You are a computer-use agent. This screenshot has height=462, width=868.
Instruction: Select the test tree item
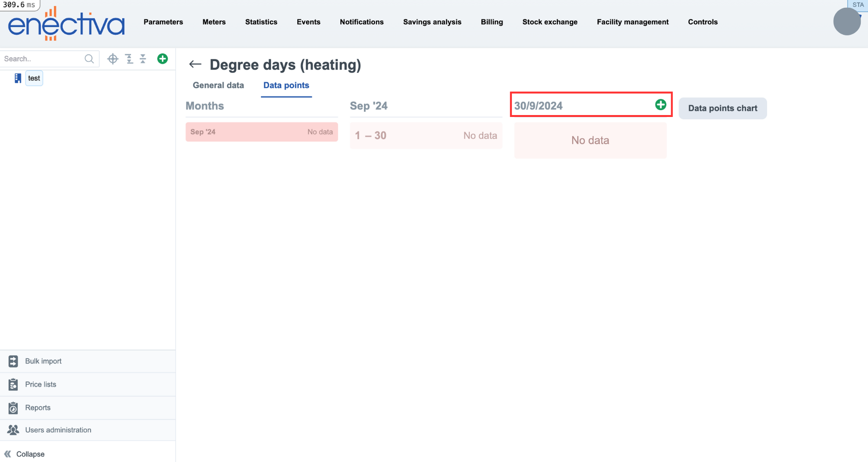coord(34,78)
